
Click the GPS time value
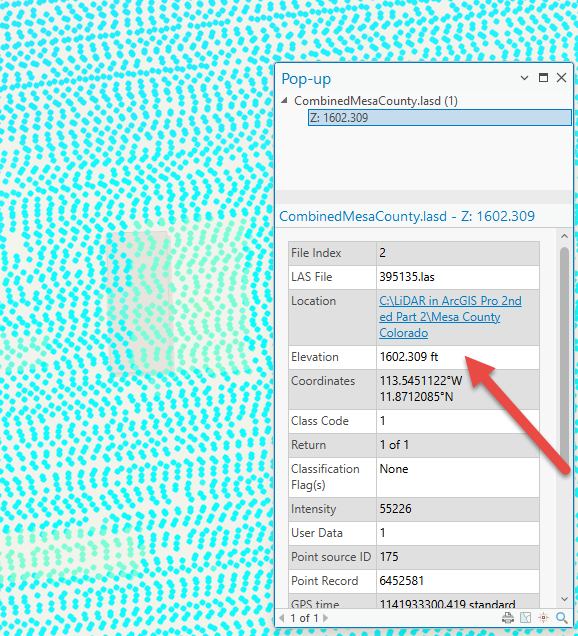447,604
